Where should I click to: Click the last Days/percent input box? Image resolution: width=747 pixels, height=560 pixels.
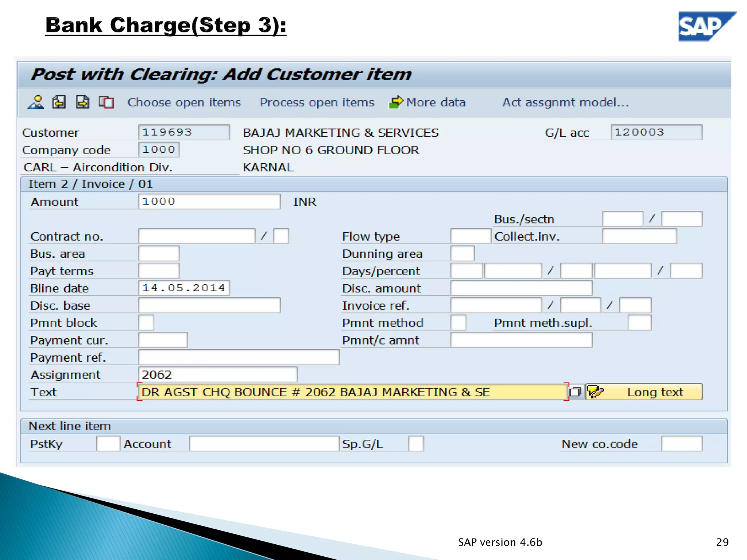pyautogui.click(x=686, y=271)
